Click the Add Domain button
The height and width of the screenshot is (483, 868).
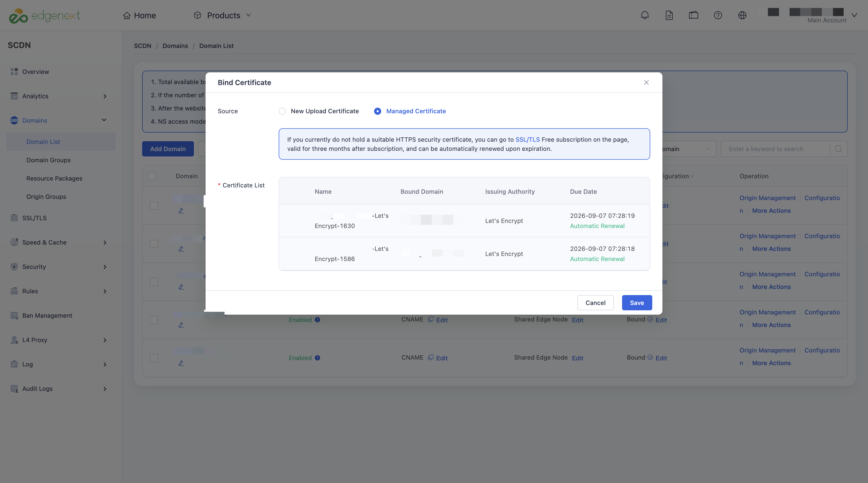[168, 149]
